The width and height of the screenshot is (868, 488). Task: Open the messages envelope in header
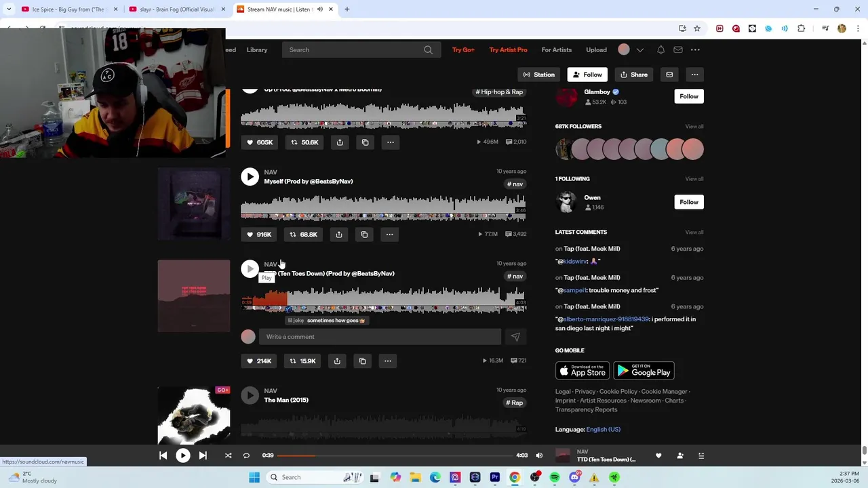click(x=678, y=49)
